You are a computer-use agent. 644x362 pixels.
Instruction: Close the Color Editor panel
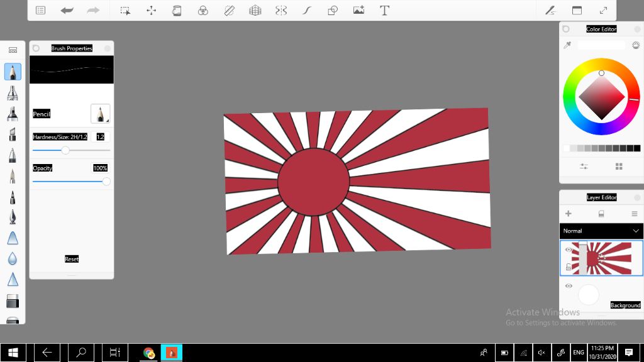[x=638, y=29]
